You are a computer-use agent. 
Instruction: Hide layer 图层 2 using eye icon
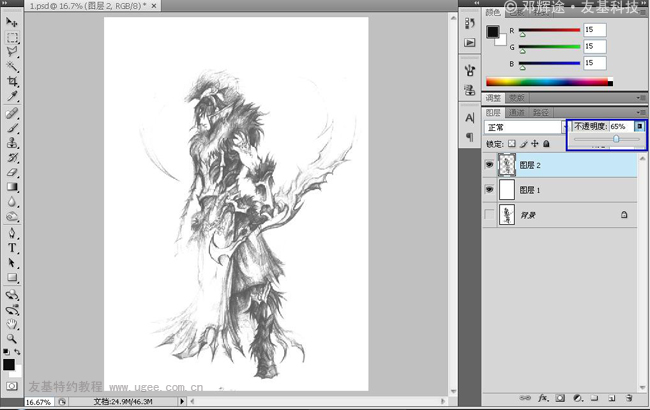click(x=489, y=165)
